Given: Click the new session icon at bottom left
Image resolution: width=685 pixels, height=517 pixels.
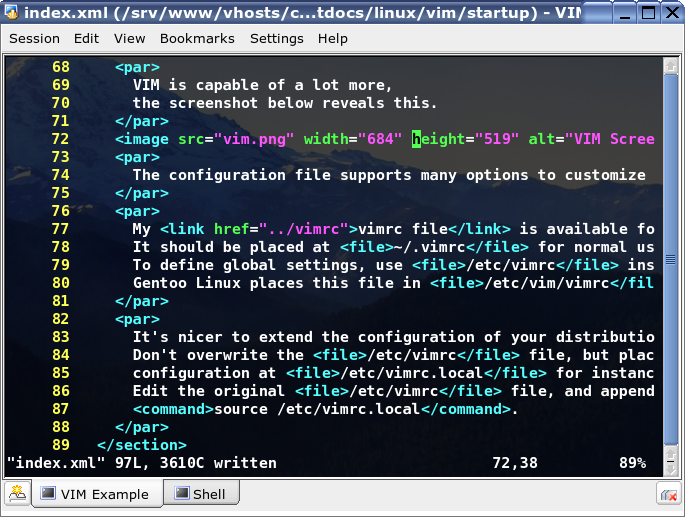Looking at the screenshot, I should coord(17,494).
